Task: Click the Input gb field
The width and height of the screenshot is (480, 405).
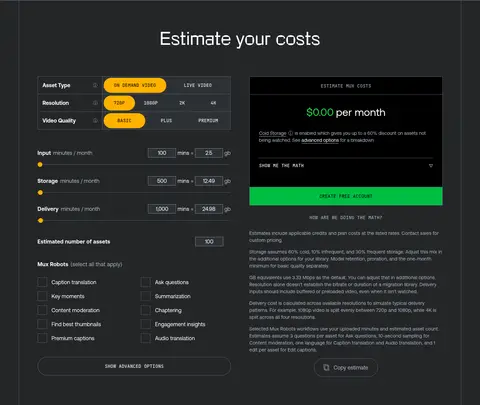Action: point(209,153)
